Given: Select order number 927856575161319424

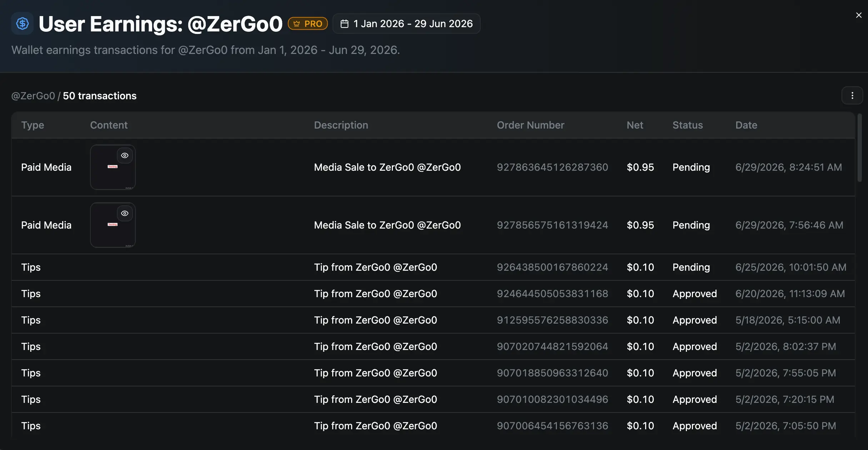Looking at the screenshot, I should click(x=552, y=225).
